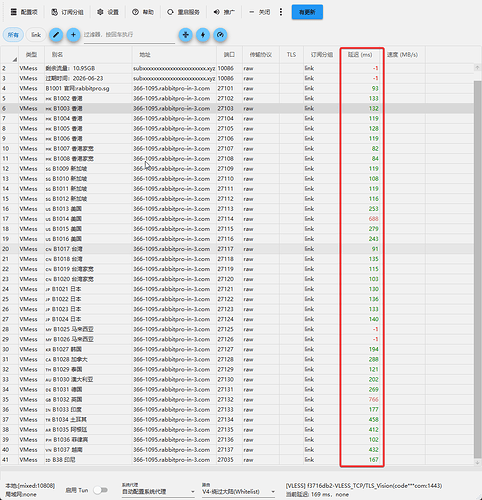Sort by the 延迟 (ms) column header
This screenshot has width=482, height=500.
(360, 55)
